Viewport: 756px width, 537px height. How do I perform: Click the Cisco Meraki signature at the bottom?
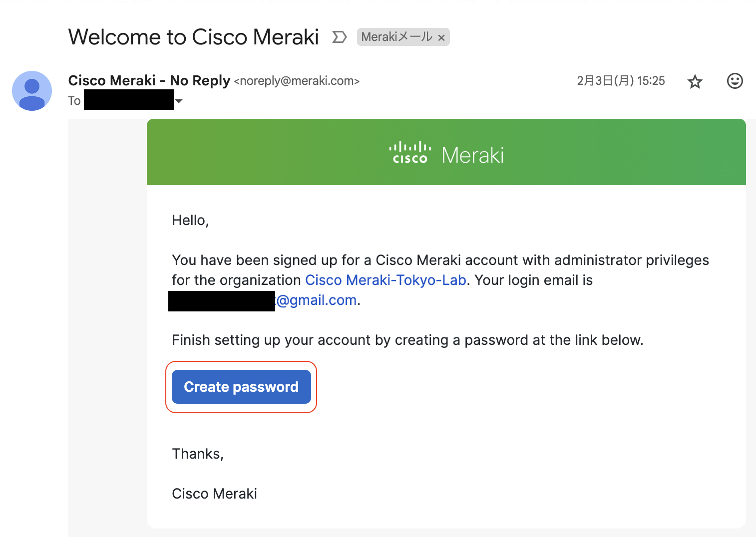coord(214,494)
